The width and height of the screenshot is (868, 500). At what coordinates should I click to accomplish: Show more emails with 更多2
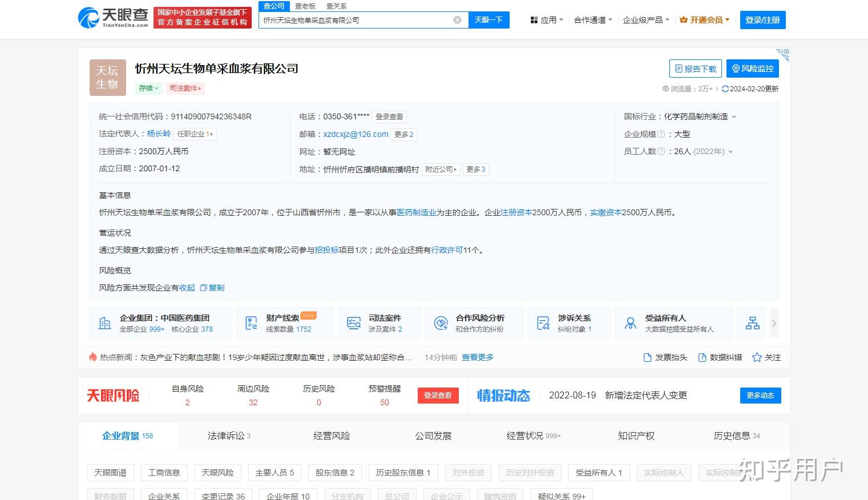coord(403,135)
